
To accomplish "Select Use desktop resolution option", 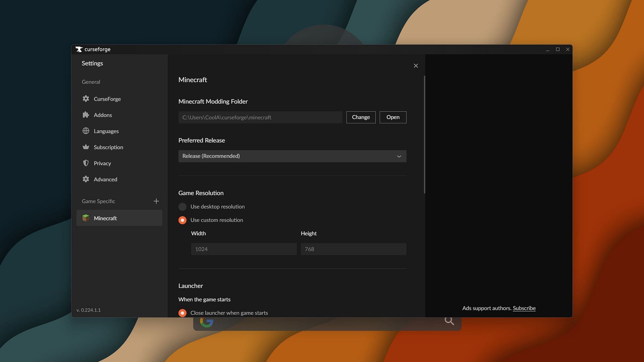I will [x=182, y=207].
